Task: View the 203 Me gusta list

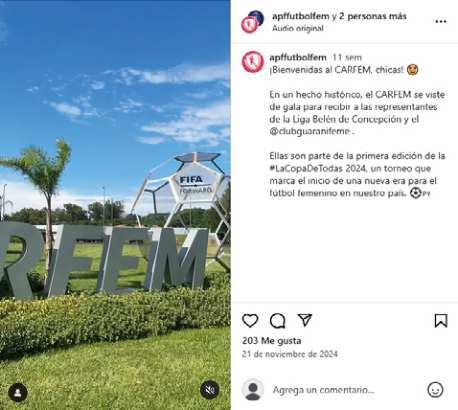Action: click(x=272, y=341)
